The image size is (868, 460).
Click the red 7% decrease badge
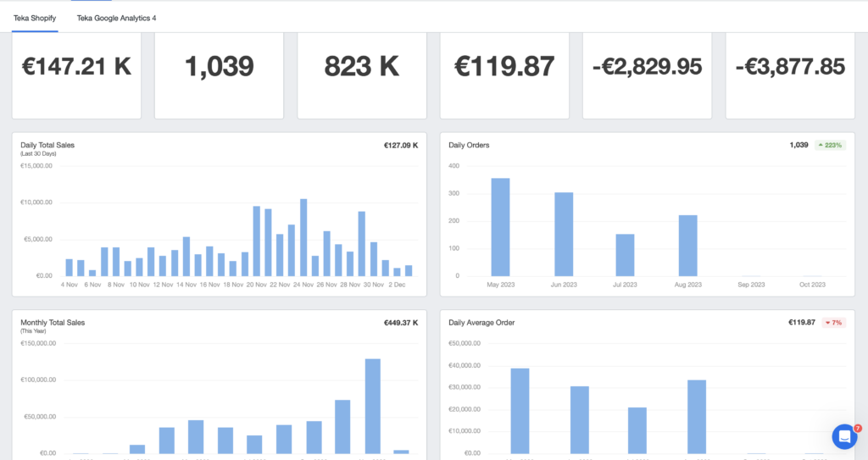tap(833, 323)
